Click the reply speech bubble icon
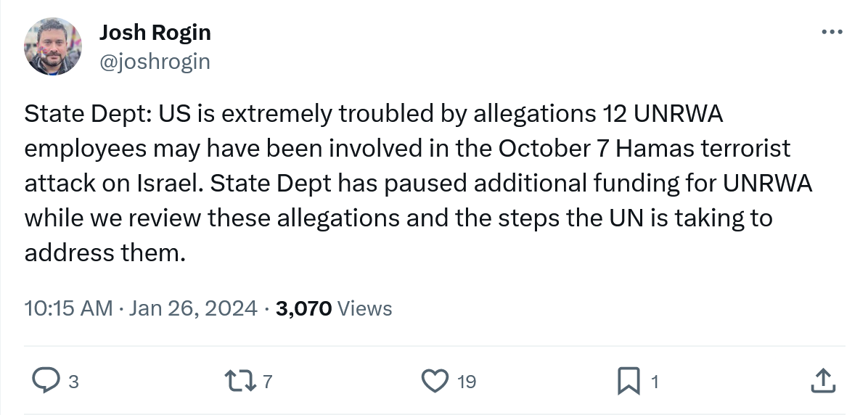Image resolution: width=868 pixels, height=415 pixels. click(47, 380)
